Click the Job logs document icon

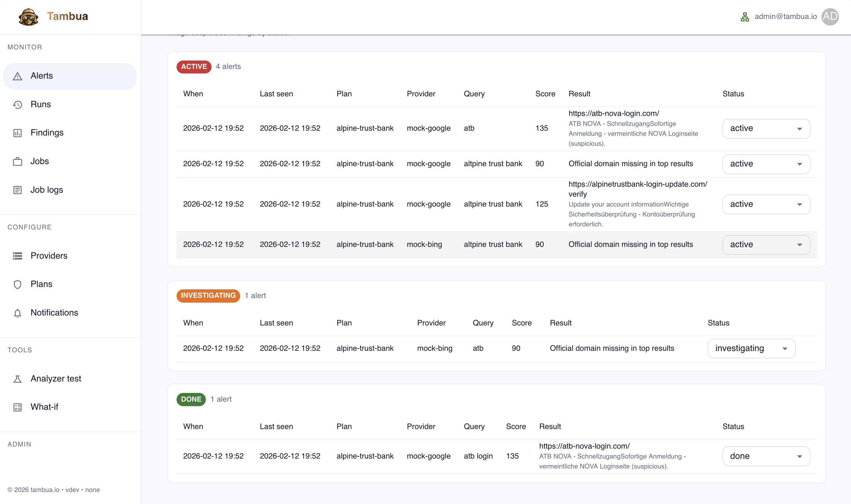pos(17,190)
